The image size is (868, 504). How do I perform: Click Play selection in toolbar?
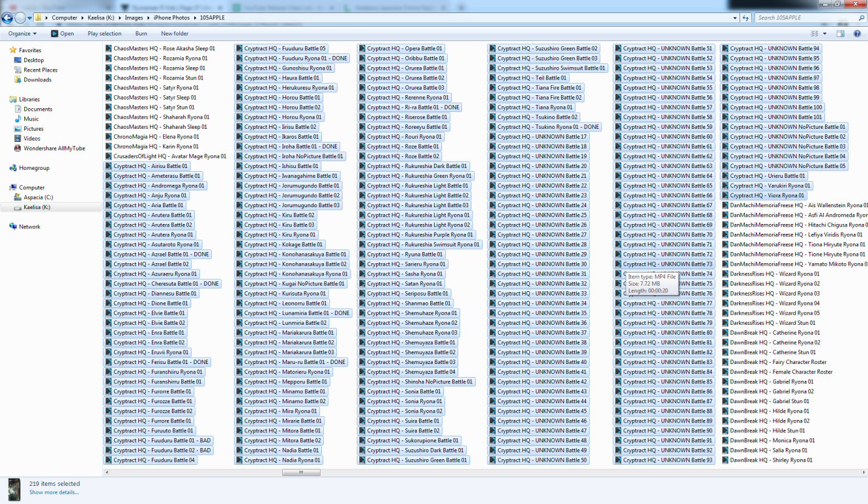[104, 34]
